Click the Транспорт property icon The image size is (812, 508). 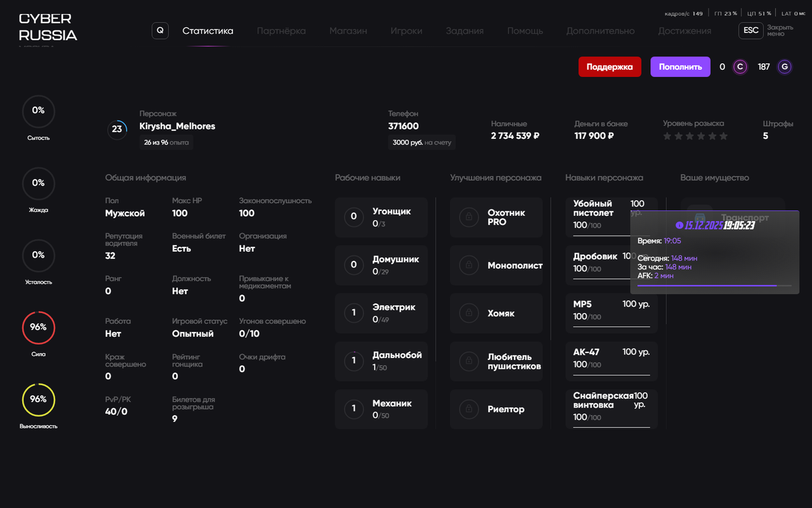pos(700,218)
